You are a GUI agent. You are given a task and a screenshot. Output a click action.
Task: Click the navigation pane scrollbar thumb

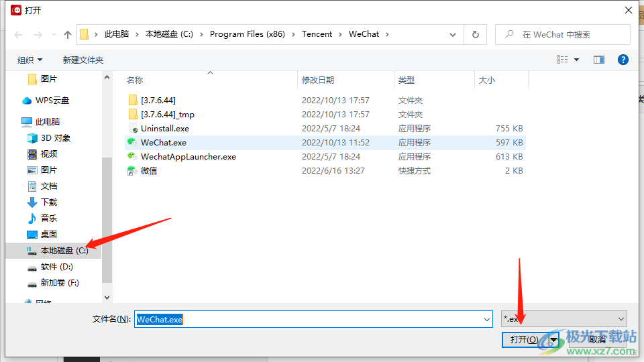[107, 220]
